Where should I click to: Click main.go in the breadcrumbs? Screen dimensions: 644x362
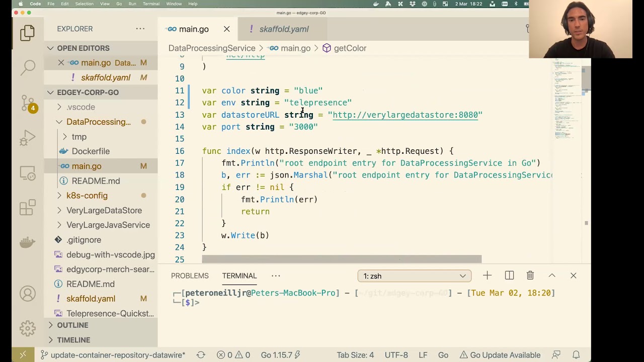pos(290,48)
